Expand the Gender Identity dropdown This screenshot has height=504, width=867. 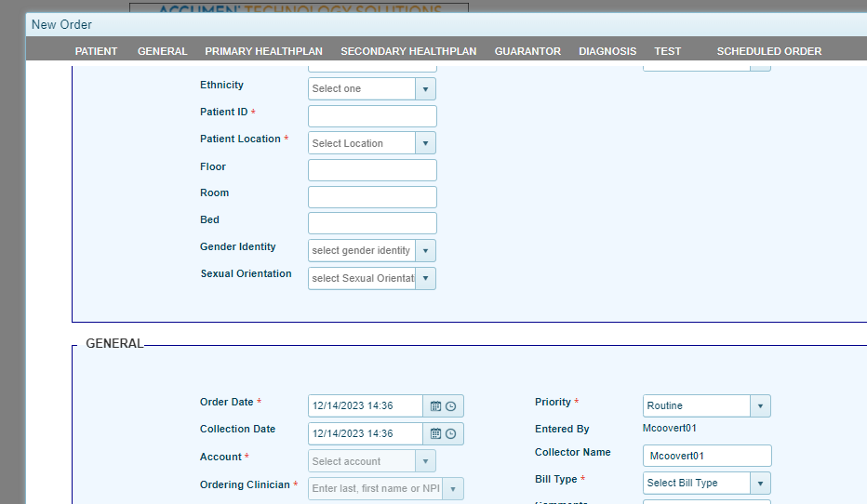pyautogui.click(x=425, y=251)
